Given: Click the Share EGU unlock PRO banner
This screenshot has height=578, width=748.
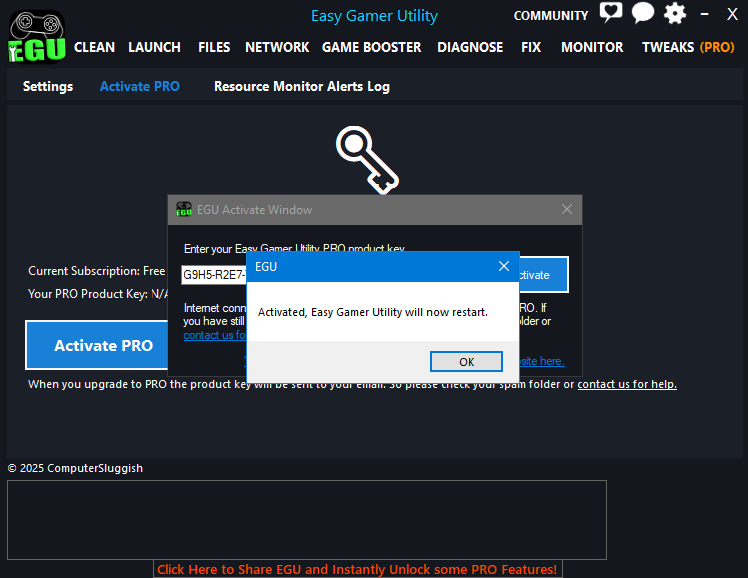Looking at the screenshot, I should point(357,569).
